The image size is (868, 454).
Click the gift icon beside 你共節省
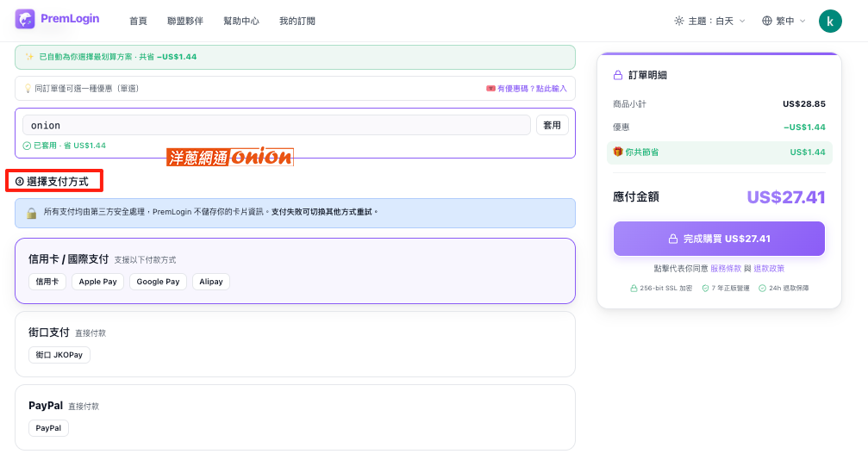(618, 152)
